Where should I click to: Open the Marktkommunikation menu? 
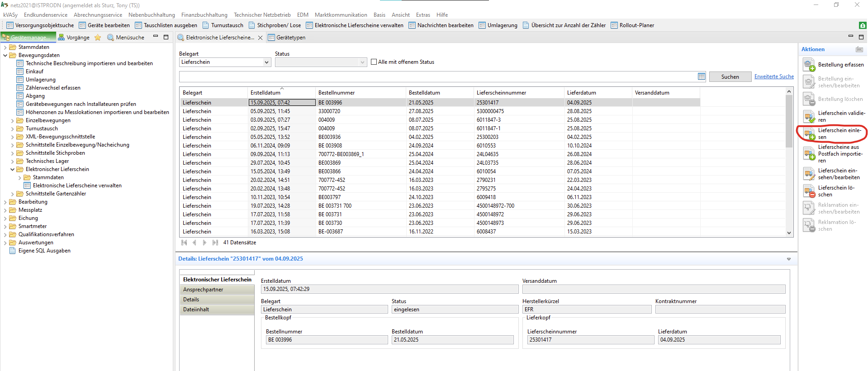click(341, 15)
